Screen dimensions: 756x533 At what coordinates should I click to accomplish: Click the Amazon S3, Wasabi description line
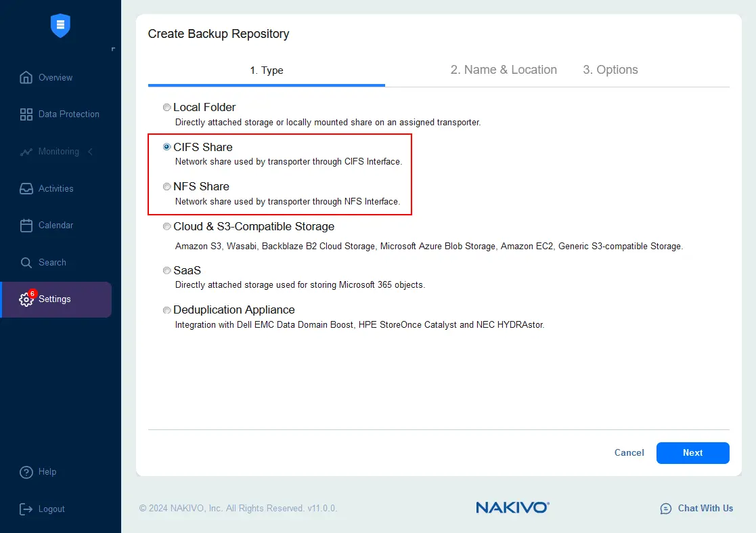[429, 247]
